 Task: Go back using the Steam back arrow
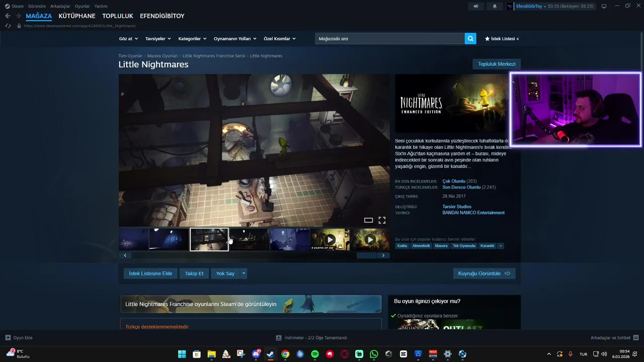8,16
